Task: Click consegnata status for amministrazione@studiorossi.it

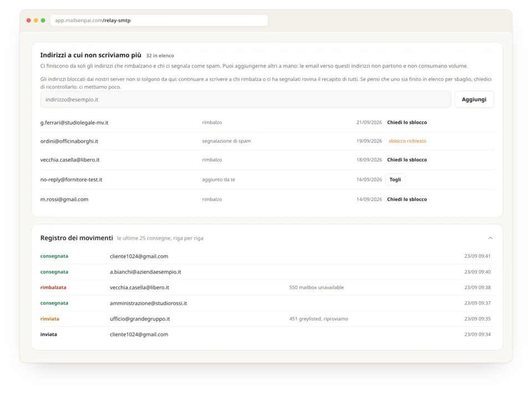Action: (54, 303)
